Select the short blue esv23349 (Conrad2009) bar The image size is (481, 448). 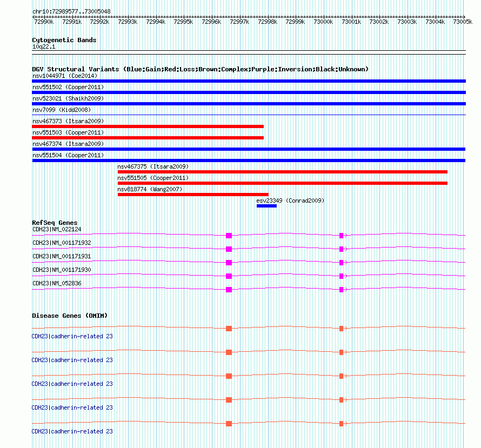click(266, 206)
